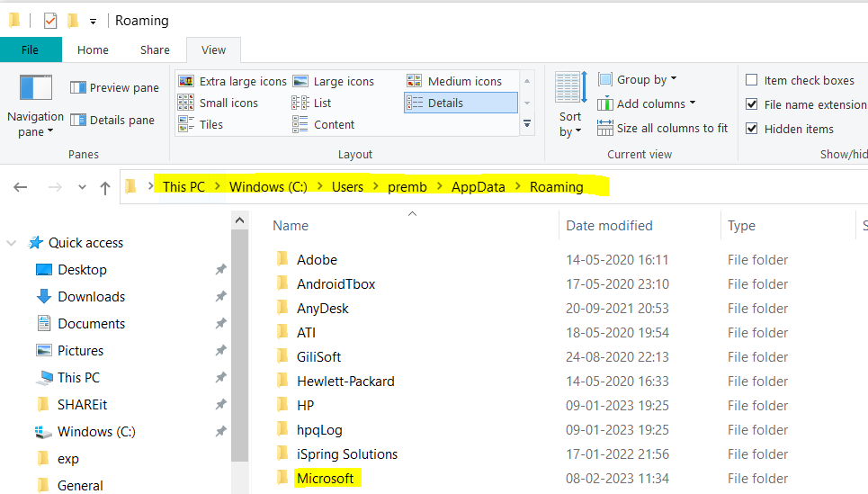Open the Sort by menu
868x494 pixels.
click(571, 105)
